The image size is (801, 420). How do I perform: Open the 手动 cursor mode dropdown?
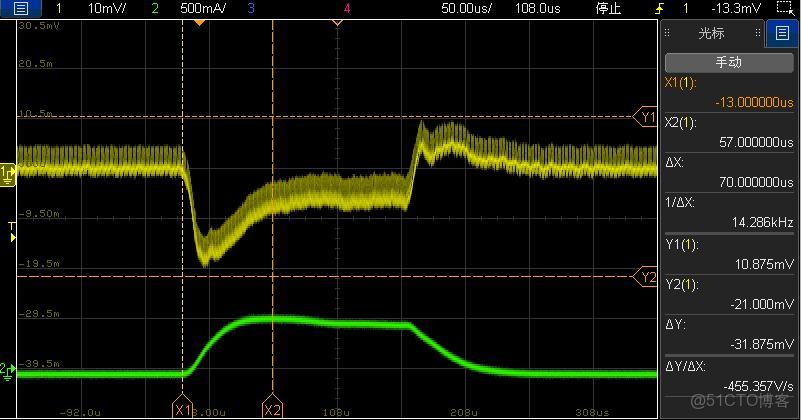click(x=729, y=62)
